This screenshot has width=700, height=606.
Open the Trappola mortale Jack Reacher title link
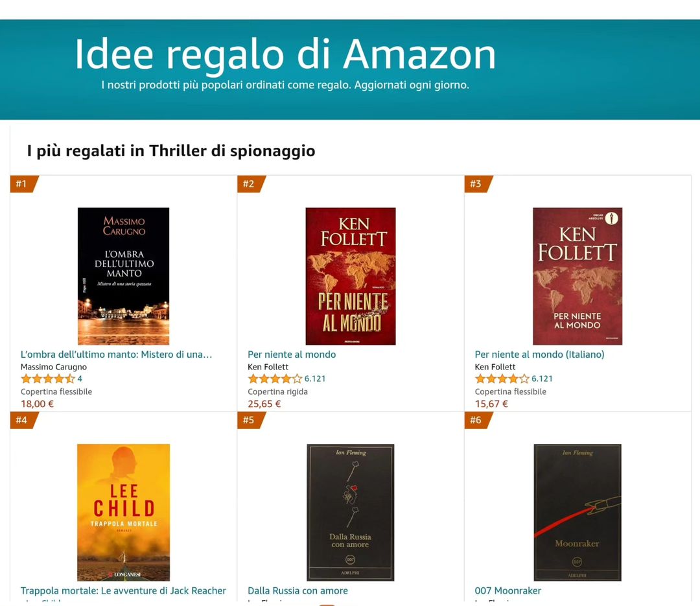(x=123, y=591)
